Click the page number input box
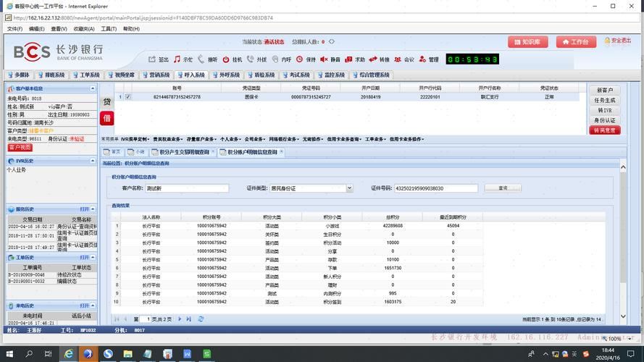Screen dimensions: 644x362 tap(145, 319)
